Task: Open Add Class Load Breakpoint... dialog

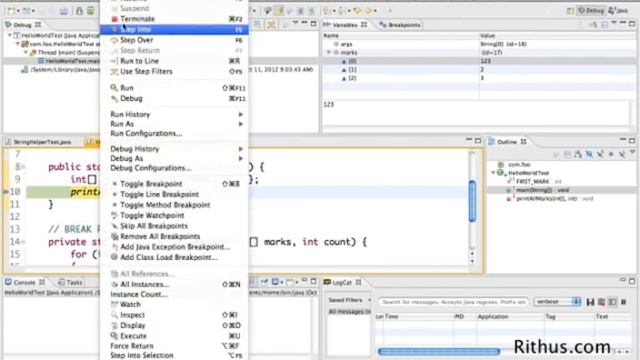Action: point(174,258)
